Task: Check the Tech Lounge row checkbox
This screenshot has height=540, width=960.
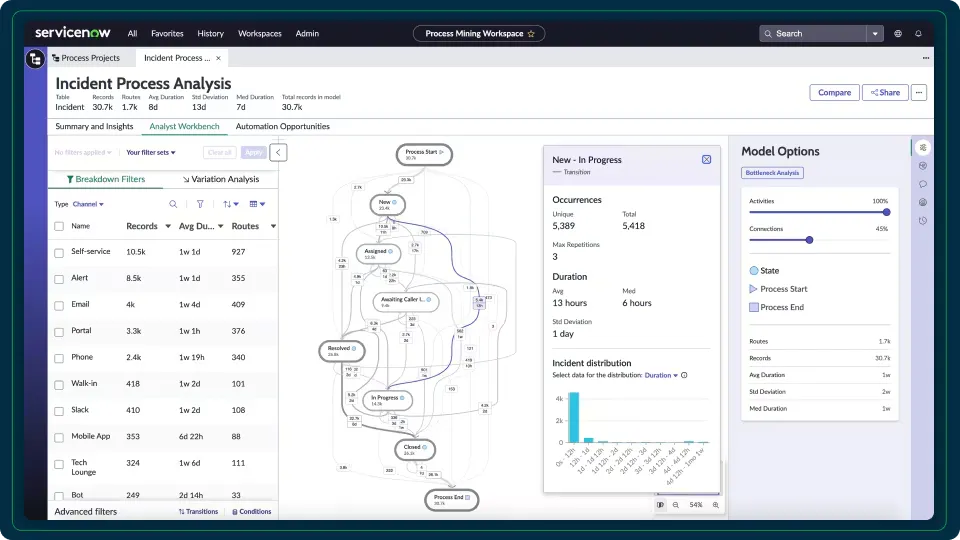Action: pyautogui.click(x=59, y=464)
